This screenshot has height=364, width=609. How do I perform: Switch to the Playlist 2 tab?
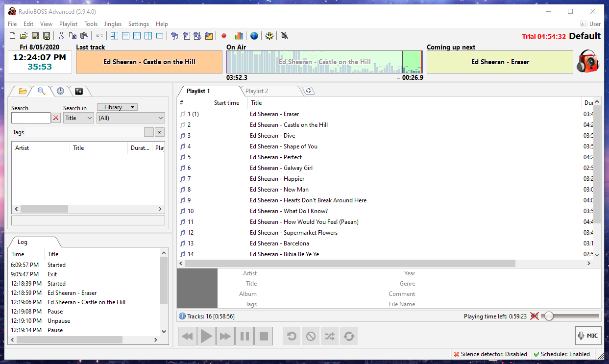[257, 91]
